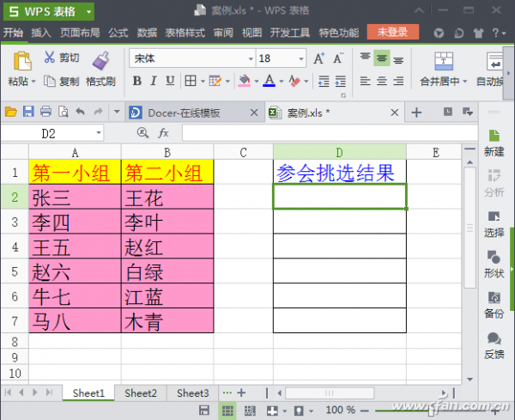This screenshot has height=420, width=515.
Task: Open the Shapes sidebar icon
Action: tap(494, 258)
